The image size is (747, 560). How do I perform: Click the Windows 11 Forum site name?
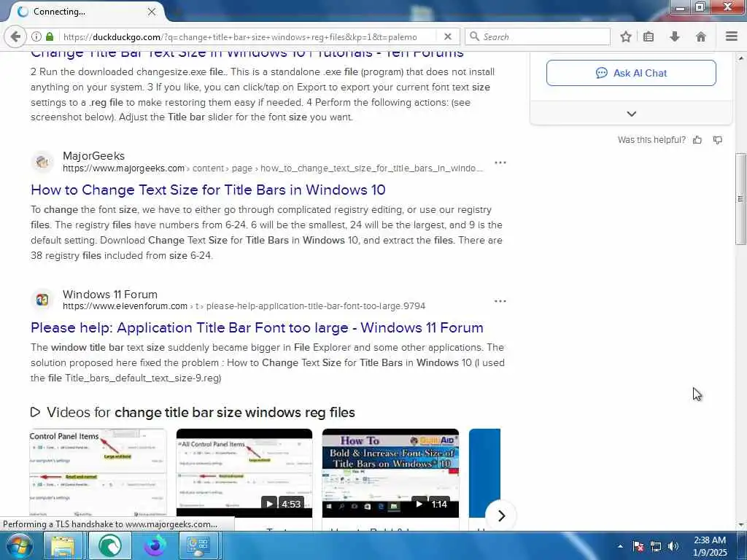pos(110,295)
